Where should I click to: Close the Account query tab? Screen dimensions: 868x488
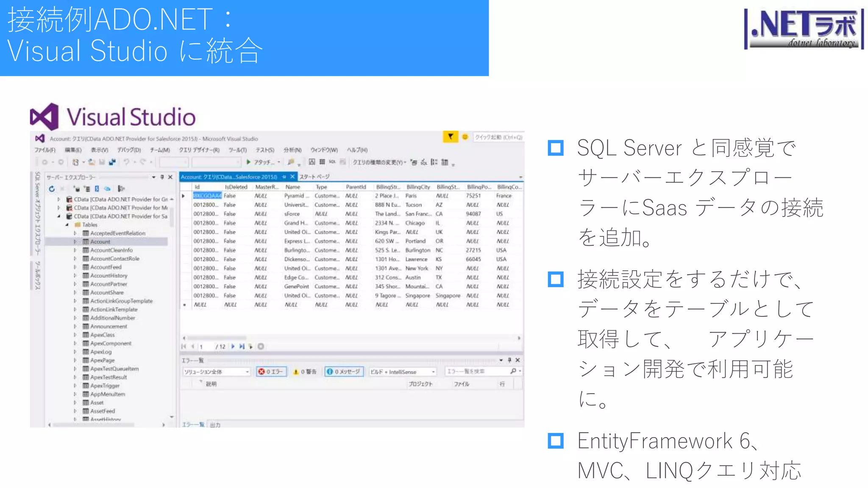click(x=292, y=177)
